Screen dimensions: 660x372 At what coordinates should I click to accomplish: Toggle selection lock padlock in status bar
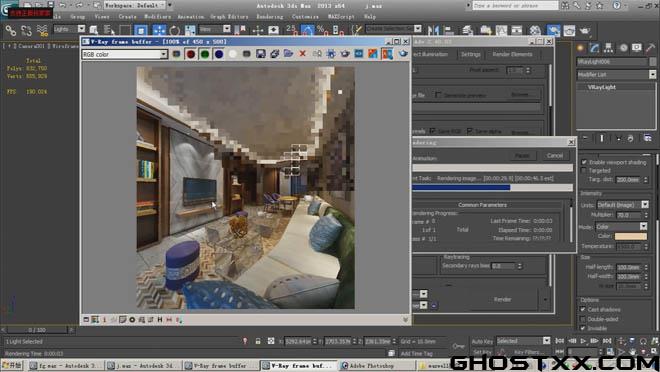[x=258, y=341]
